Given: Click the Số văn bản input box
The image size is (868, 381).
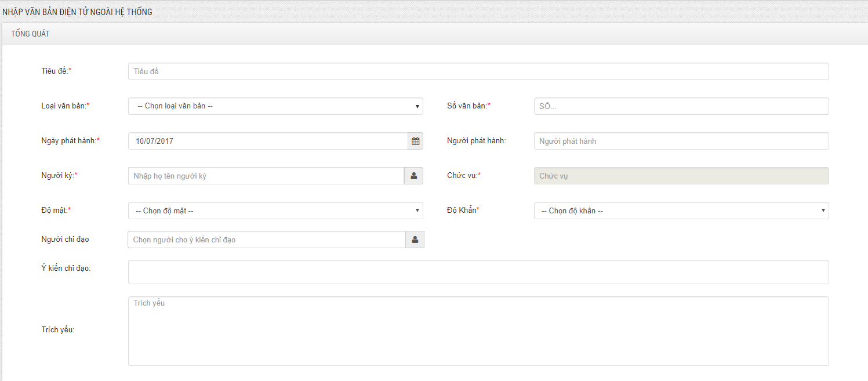Looking at the screenshot, I should coord(681,106).
